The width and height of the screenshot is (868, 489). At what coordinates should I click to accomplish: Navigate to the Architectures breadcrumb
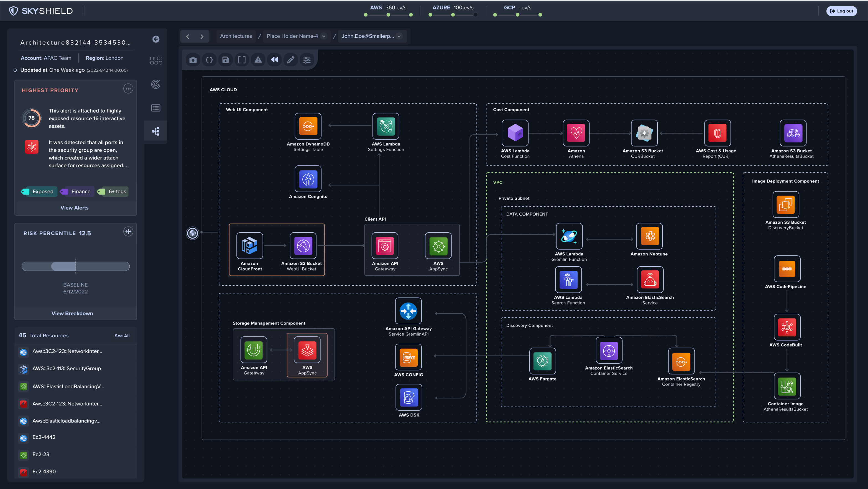pyautogui.click(x=236, y=36)
